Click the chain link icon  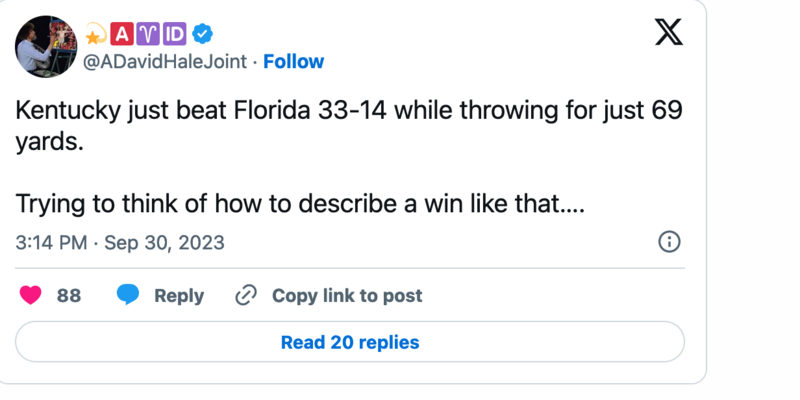click(x=246, y=296)
